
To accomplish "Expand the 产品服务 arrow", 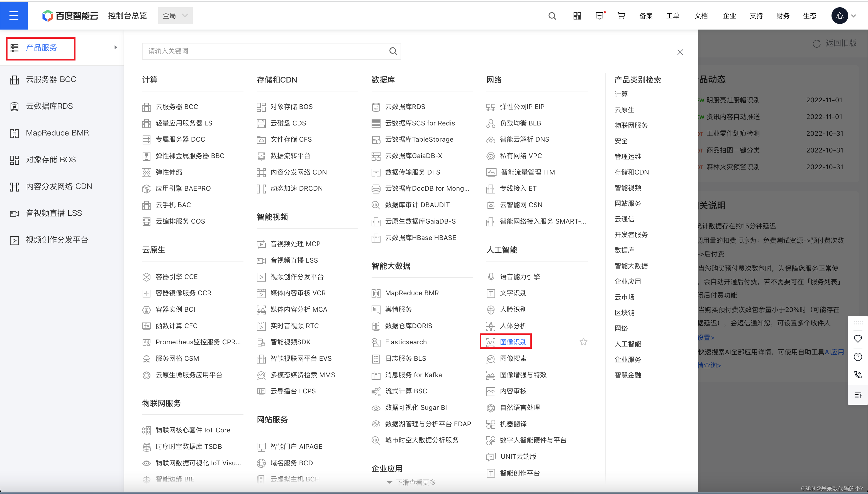I will 116,47.
